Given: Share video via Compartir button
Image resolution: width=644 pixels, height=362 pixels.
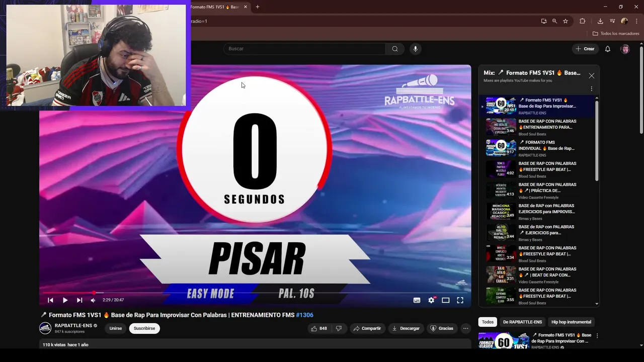Looking at the screenshot, I should 367,328.
